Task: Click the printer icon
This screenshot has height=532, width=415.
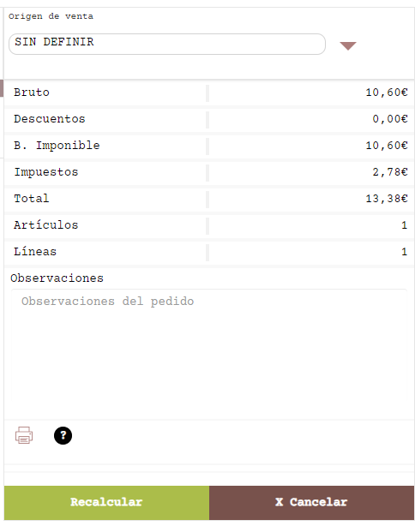Action: (24, 435)
